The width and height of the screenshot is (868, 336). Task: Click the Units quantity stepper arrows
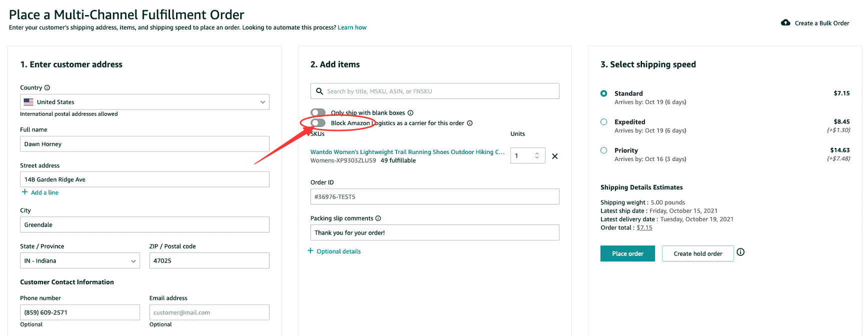537,156
